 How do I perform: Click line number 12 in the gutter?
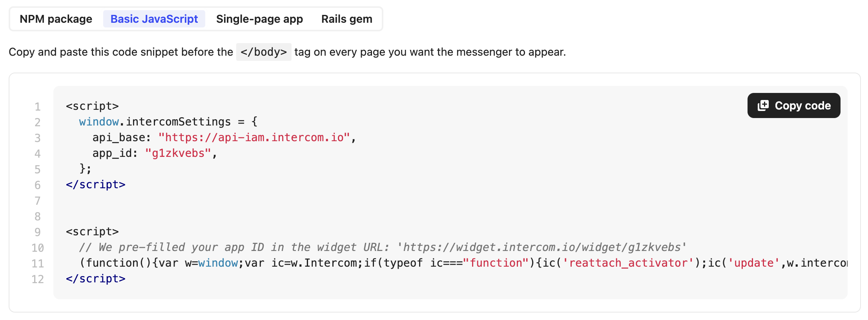point(38,279)
